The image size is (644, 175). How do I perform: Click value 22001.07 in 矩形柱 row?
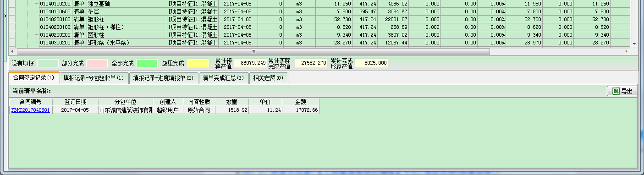pos(394,19)
